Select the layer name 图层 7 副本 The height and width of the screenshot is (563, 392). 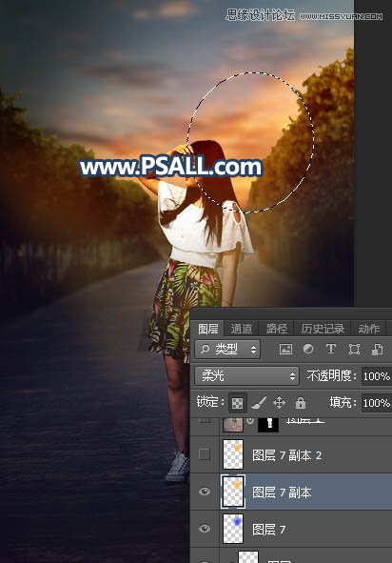point(282,493)
